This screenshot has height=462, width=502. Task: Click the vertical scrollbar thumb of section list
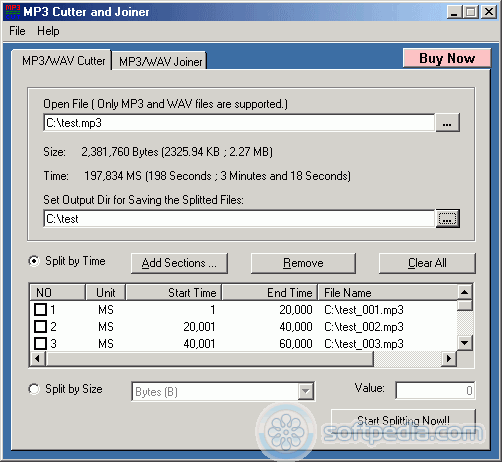click(x=465, y=305)
